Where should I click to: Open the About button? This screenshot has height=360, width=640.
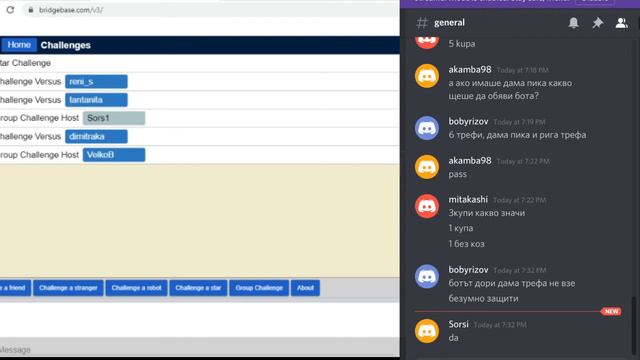[305, 288]
